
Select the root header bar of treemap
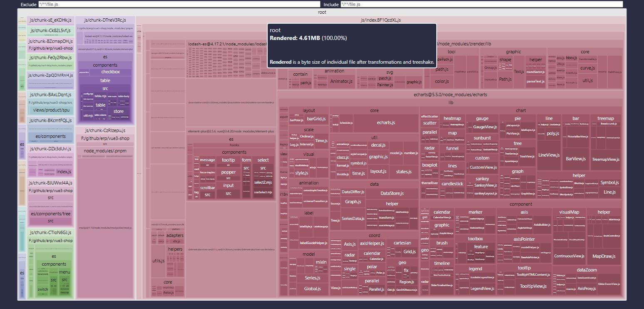coord(322,12)
